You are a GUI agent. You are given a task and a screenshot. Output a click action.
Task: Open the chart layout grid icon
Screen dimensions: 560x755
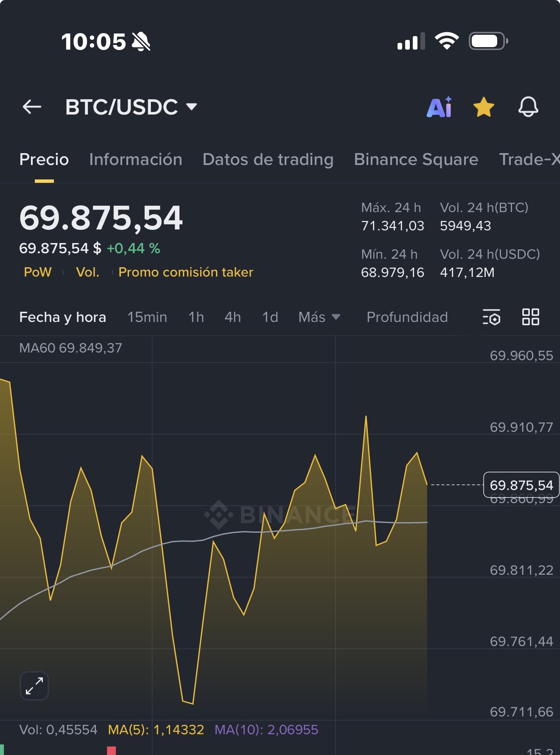(530, 317)
